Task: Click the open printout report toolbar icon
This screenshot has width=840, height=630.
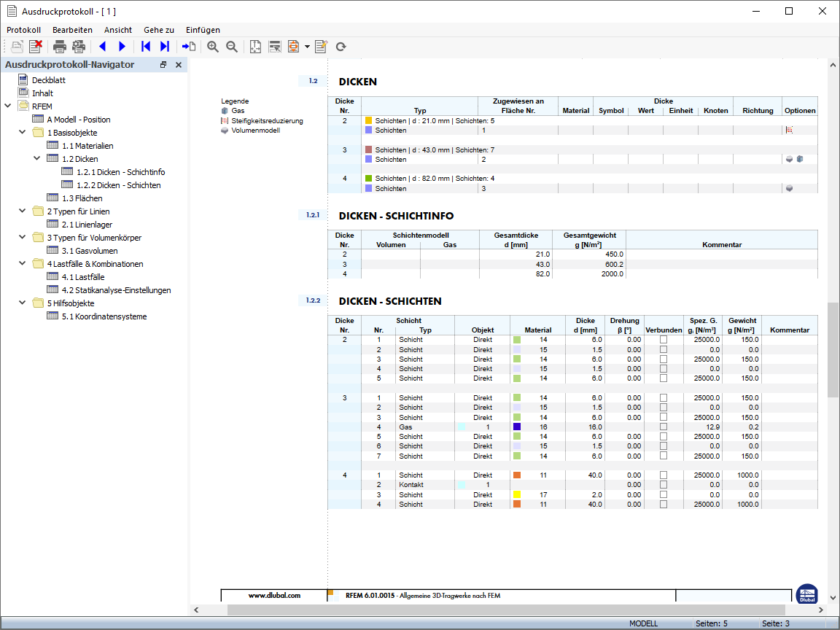Action: (x=17, y=47)
